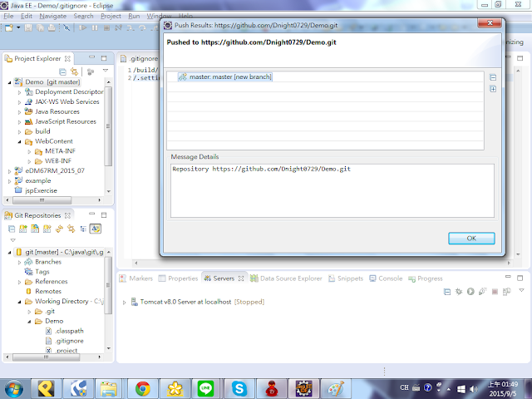
Task: Open Google Chrome from the taskbar
Action: (x=143, y=388)
